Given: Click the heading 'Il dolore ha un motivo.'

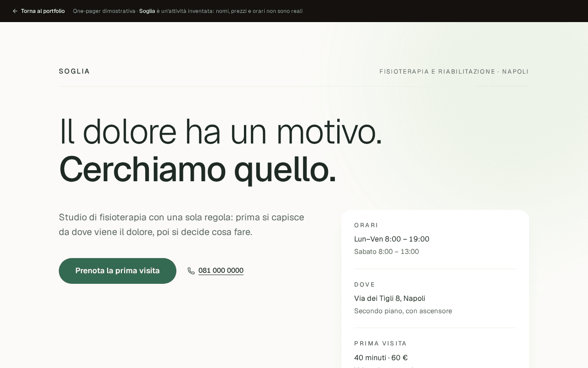Looking at the screenshot, I should [x=220, y=132].
